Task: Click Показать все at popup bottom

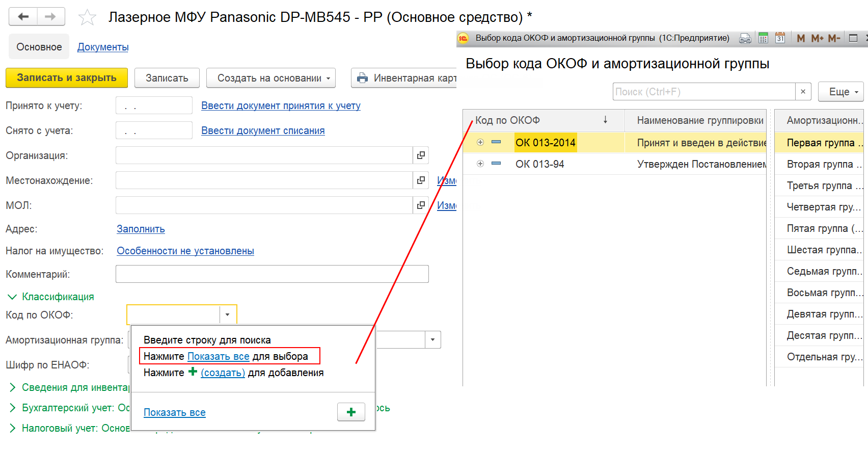Action: click(x=175, y=412)
